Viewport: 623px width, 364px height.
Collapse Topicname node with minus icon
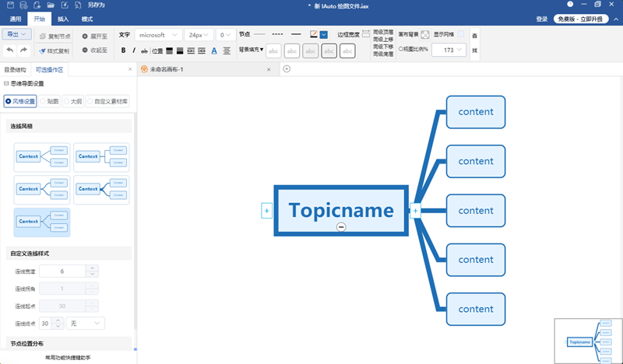[341, 226]
